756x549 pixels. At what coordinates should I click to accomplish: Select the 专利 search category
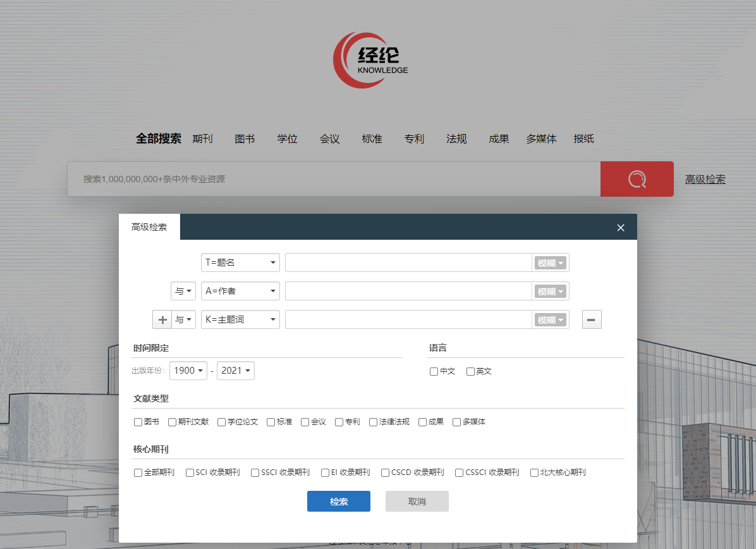[x=414, y=139]
